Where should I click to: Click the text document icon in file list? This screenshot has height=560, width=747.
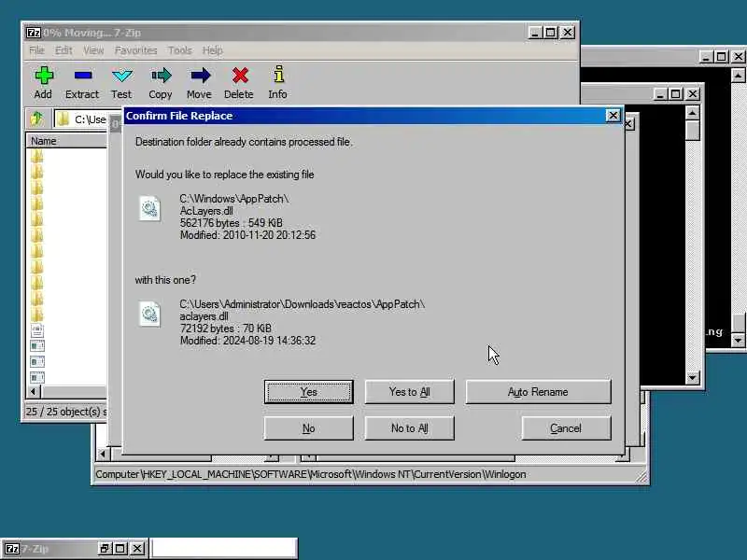point(37,330)
